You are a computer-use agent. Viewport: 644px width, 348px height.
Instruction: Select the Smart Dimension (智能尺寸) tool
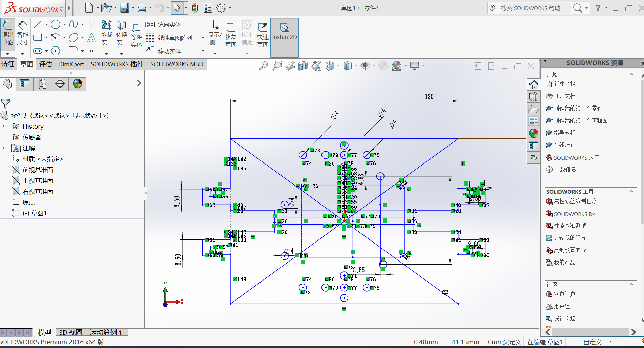coord(22,33)
